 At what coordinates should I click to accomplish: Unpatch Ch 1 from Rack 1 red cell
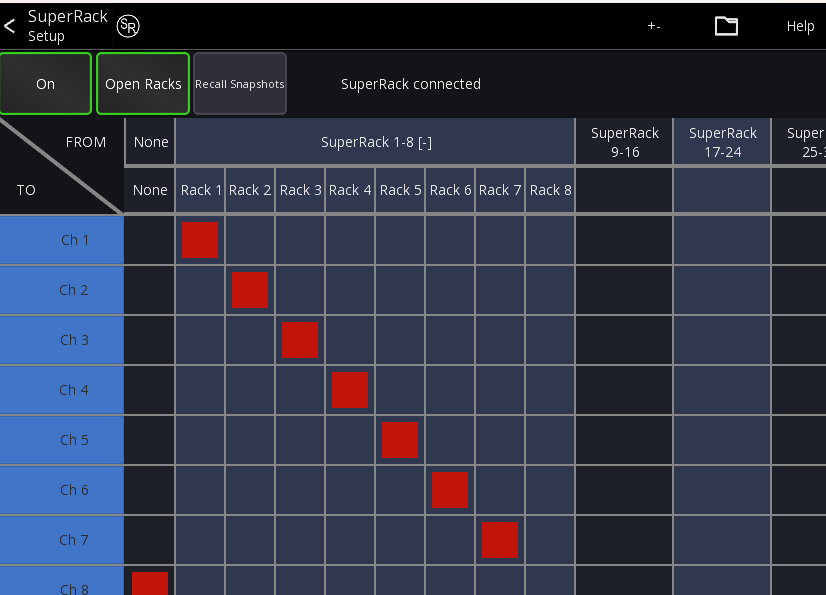(x=200, y=240)
